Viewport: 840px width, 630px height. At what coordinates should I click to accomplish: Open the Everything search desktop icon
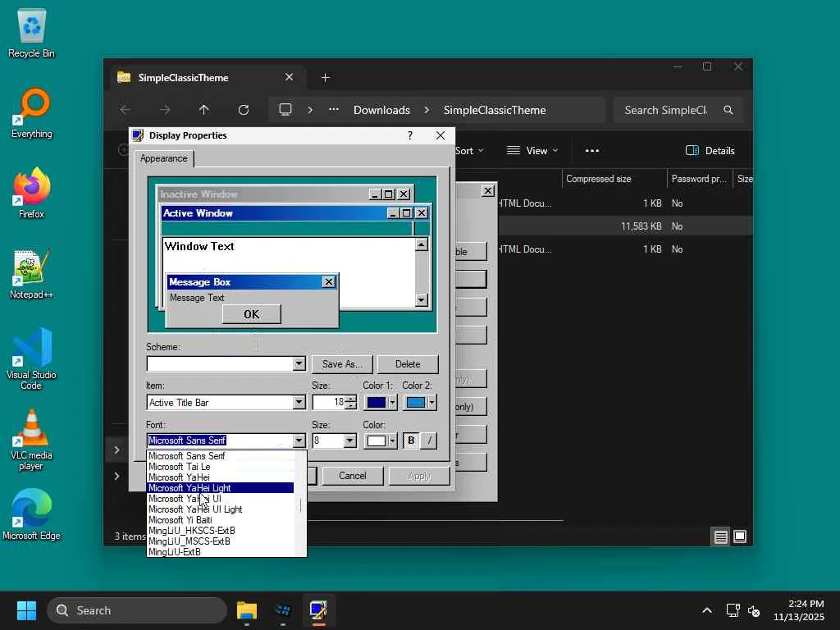tap(32, 113)
